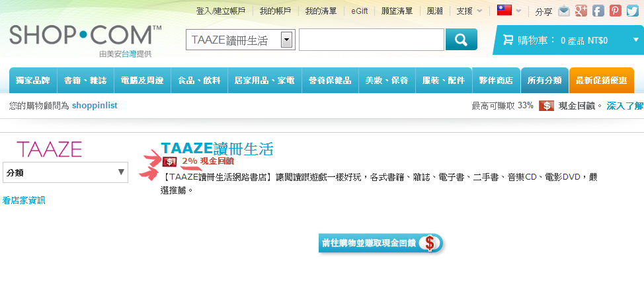Expand the country flag dropdown arrow

click(519, 11)
